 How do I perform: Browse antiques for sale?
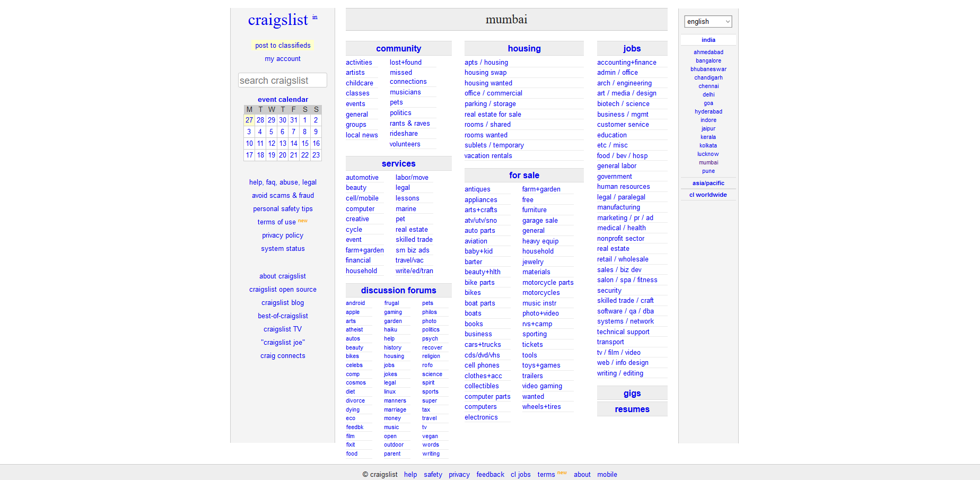pos(477,189)
